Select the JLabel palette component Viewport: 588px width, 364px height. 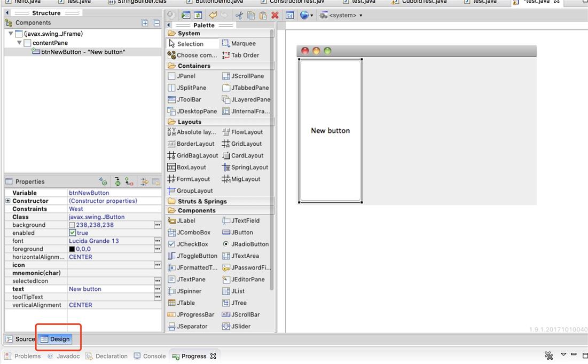pos(182,221)
